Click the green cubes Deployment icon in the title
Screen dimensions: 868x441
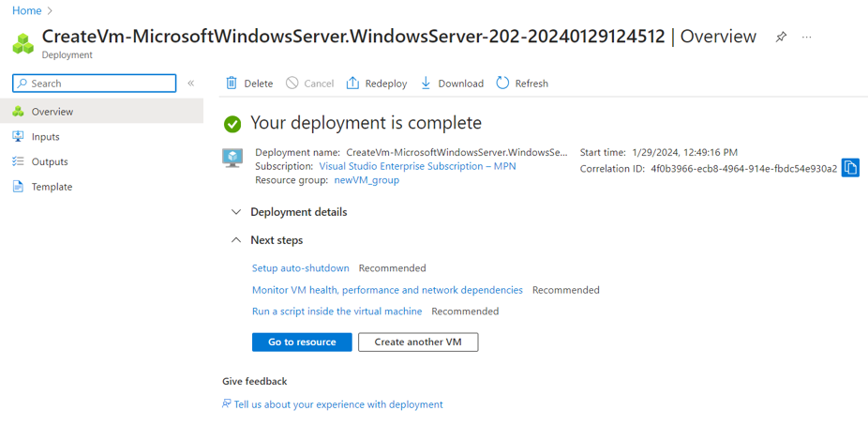[x=23, y=43]
